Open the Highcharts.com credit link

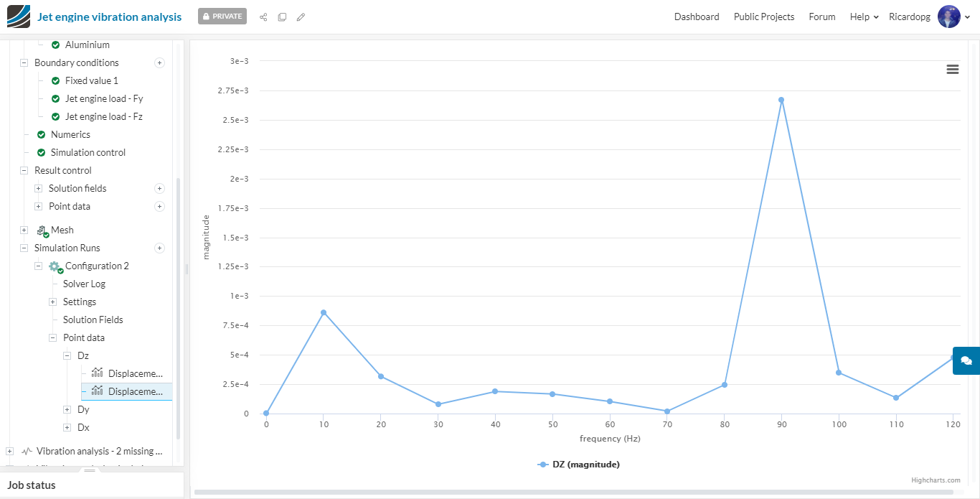point(936,480)
